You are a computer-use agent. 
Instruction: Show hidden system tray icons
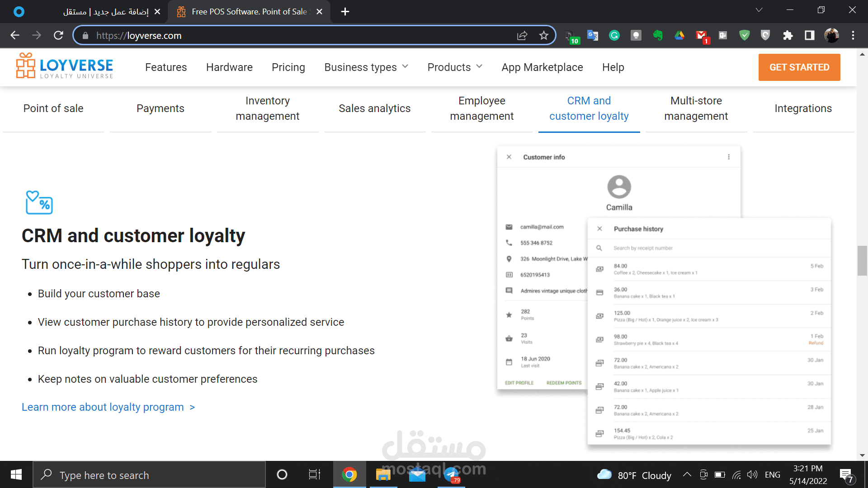coord(687,474)
